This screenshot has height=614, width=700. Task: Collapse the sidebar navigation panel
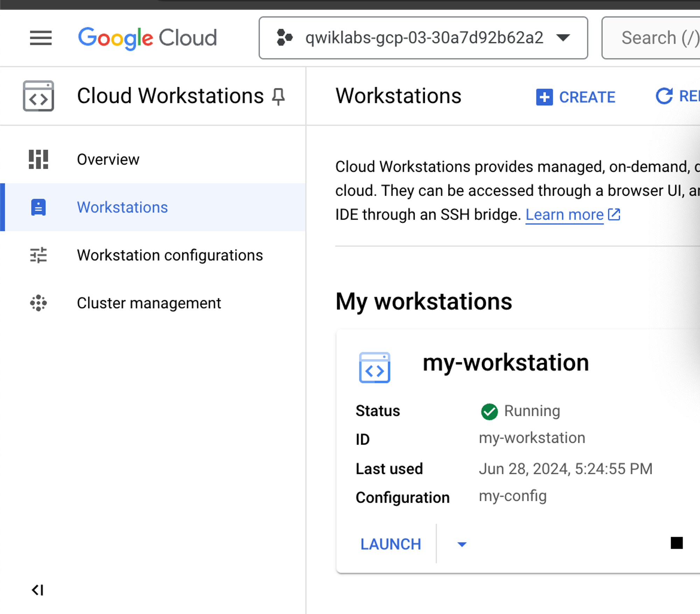[37, 590]
